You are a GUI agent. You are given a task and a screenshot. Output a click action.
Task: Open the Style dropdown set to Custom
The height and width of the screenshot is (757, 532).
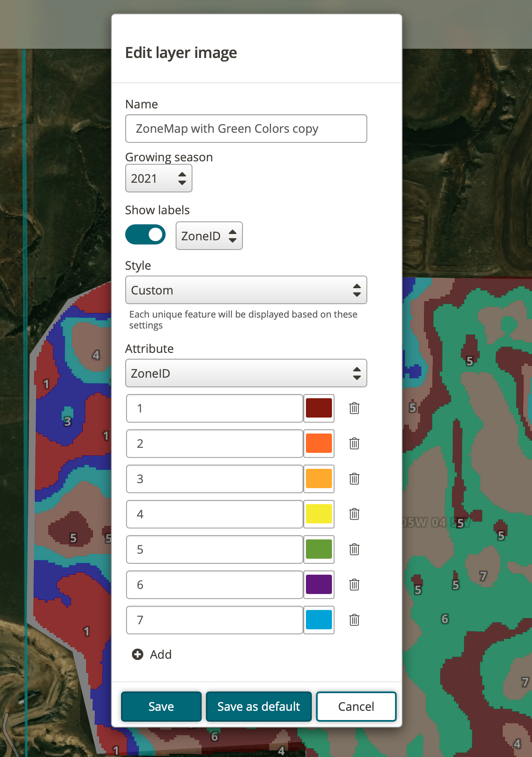point(246,290)
